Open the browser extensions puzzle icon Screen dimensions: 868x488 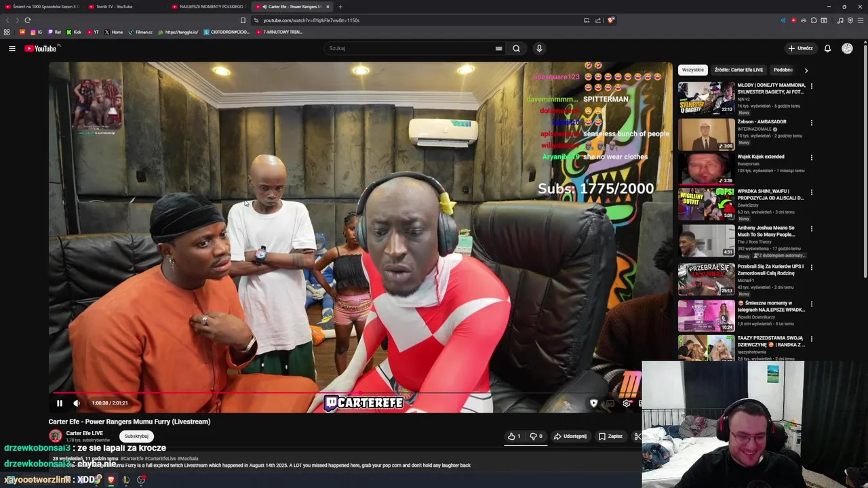[x=814, y=20]
